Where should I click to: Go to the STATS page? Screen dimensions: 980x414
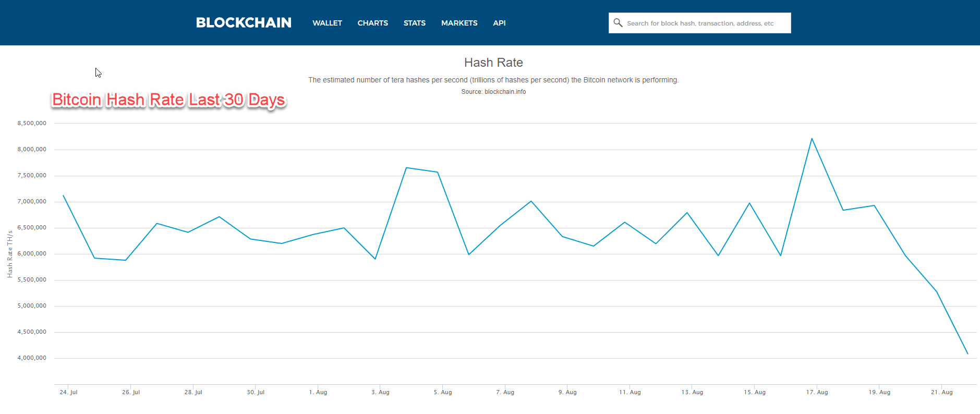(414, 23)
